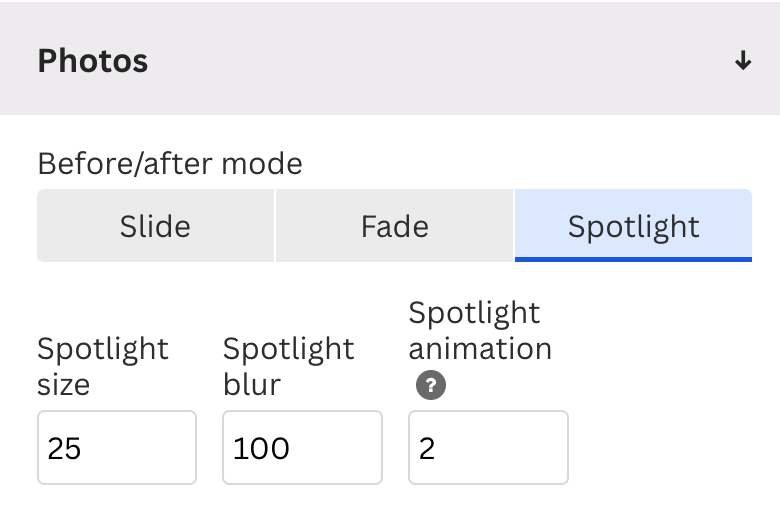The width and height of the screenshot is (780, 514).
Task: Show help tooltip for Spotlight animation
Action: click(x=430, y=385)
